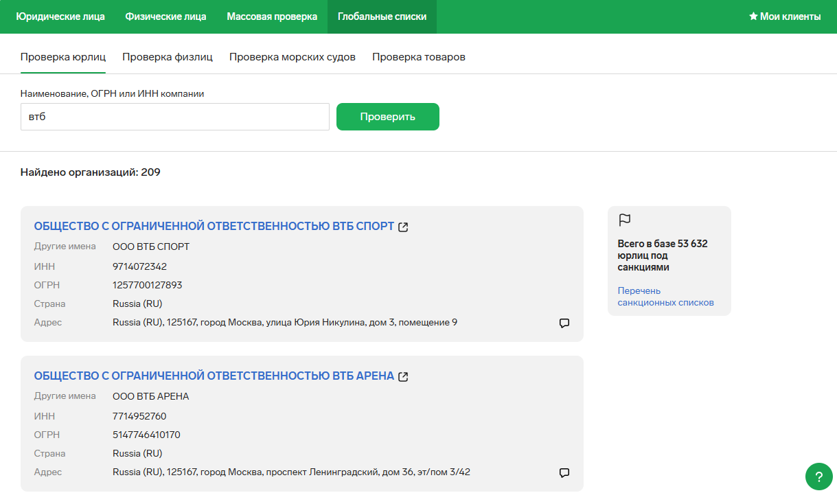Open Юридические лица menu section

coord(60,16)
